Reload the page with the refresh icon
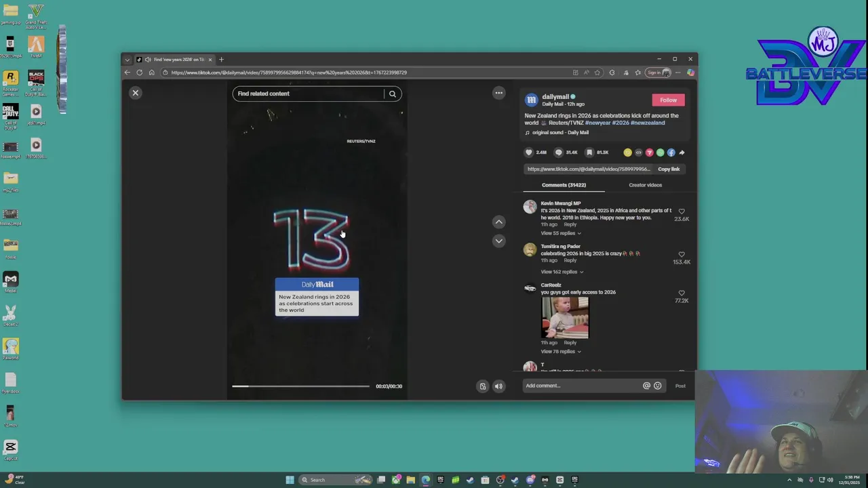Viewport: 868px width, 488px height. click(x=139, y=73)
